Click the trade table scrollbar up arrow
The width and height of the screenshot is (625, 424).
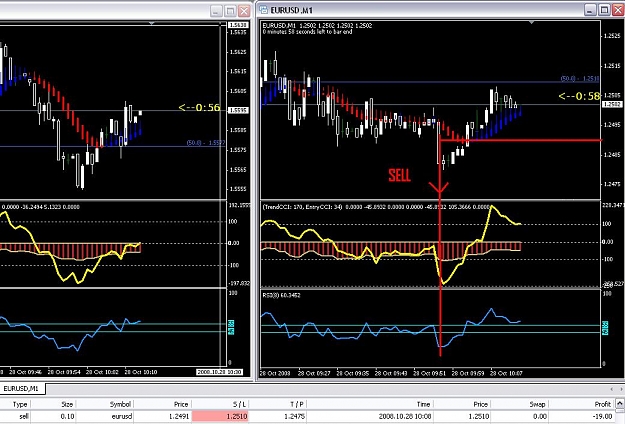620,403
